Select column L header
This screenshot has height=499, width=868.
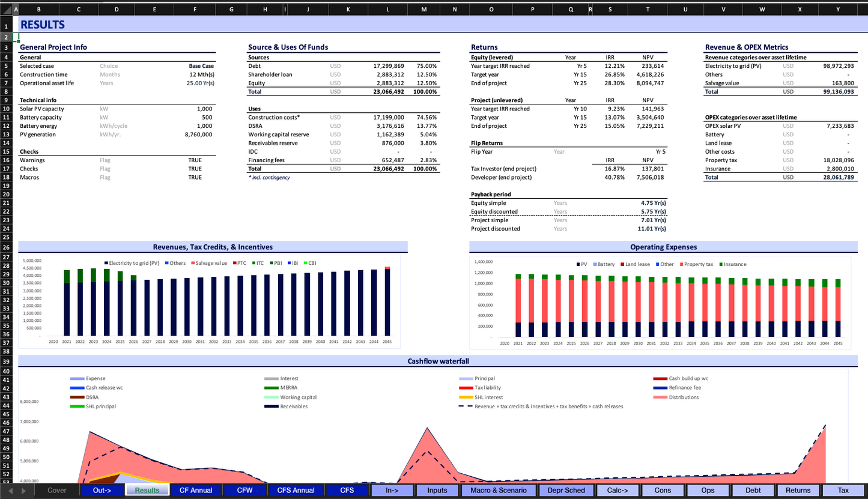pyautogui.click(x=387, y=10)
